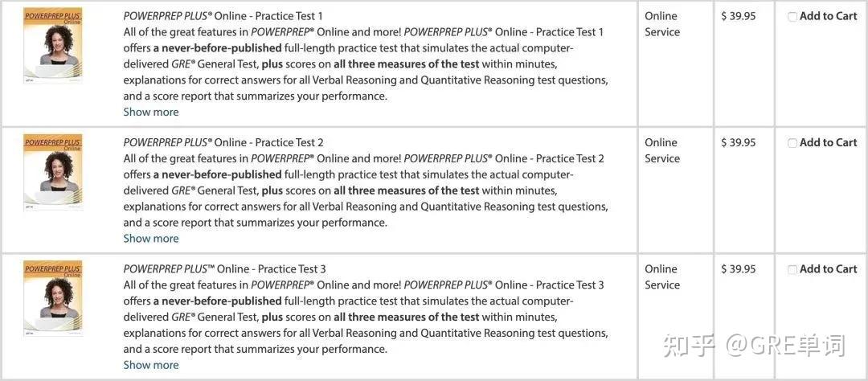Click the Add to Cart label for Test 2

click(x=828, y=142)
